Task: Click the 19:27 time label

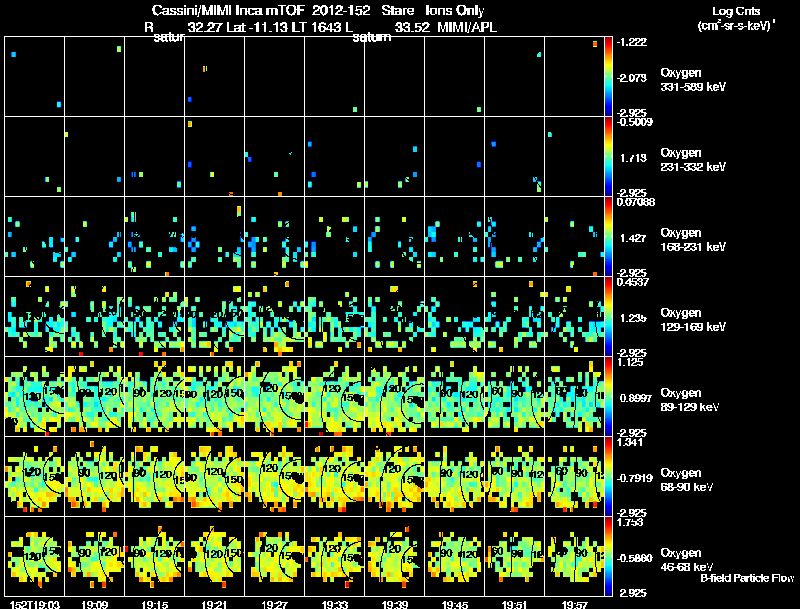Action: [x=274, y=605]
